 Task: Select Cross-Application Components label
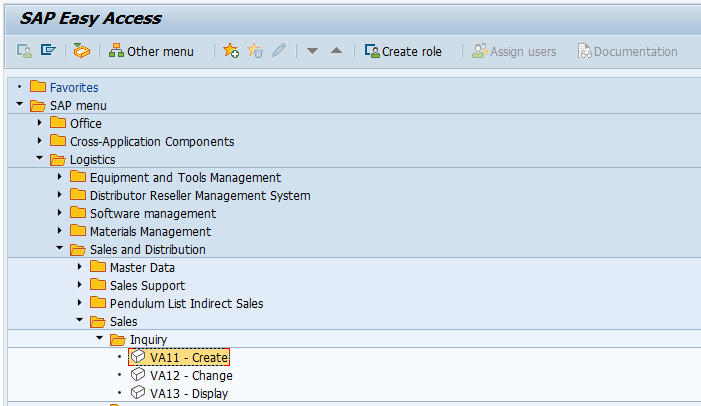pos(152,141)
